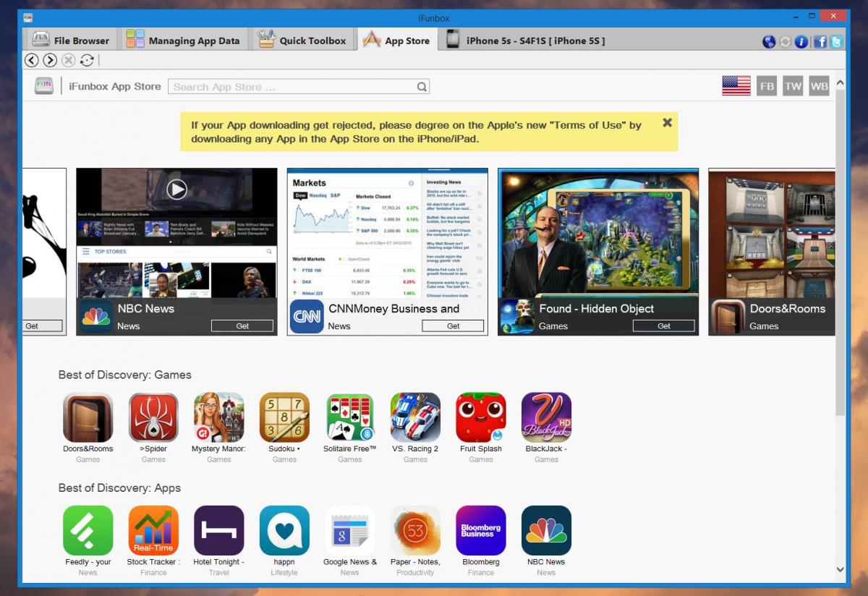
Task: Open the Sudoku game icon
Action: coord(284,417)
